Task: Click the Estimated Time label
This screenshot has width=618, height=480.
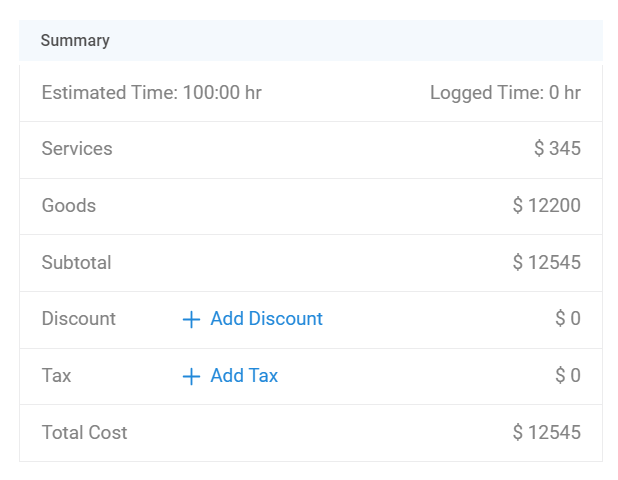Action: coord(109,93)
